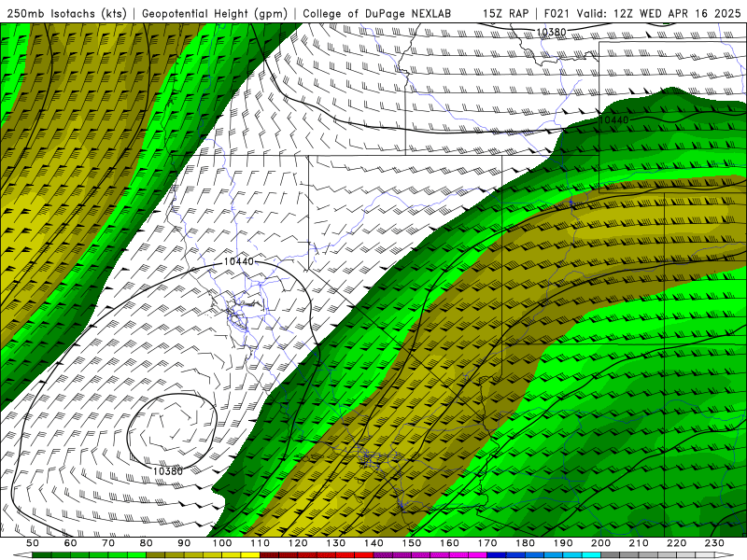Click the 80 label on the color scale
This screenshot has width=747, height=560.
coord(147,543)
